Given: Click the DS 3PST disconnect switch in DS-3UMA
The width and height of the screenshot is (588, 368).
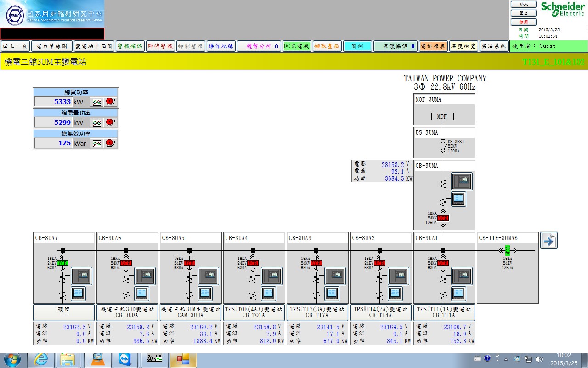Looking at the screenshot, I should point(443,146).
